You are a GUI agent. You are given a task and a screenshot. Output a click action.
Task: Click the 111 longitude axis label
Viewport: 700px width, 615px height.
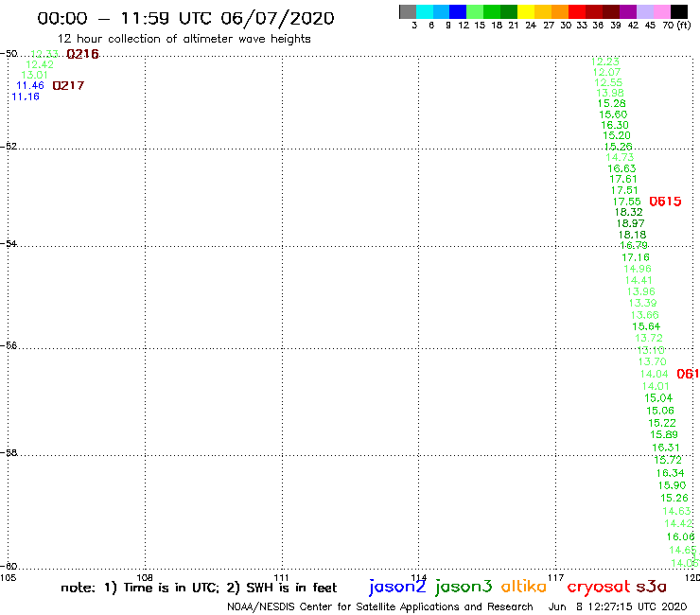click(281, 577)
